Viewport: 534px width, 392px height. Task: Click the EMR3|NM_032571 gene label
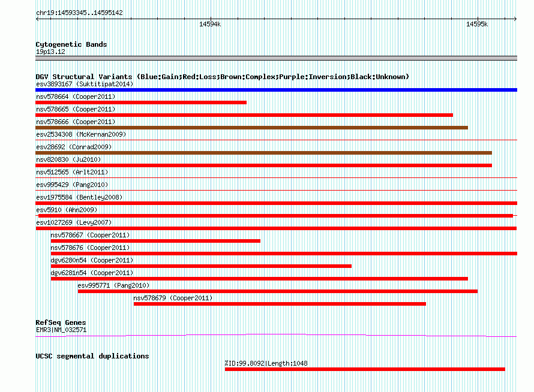pos(61,330)
